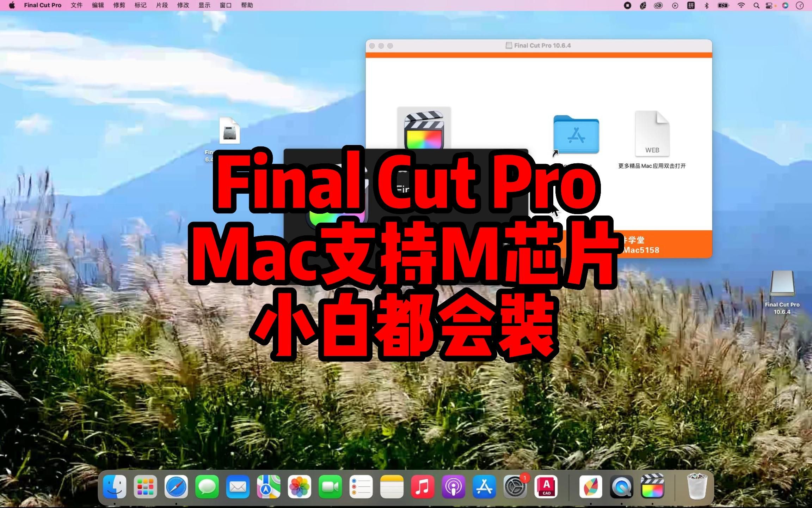The image size is (812, 508).
Task: Open Finder from the Dock
Action: 115,487
